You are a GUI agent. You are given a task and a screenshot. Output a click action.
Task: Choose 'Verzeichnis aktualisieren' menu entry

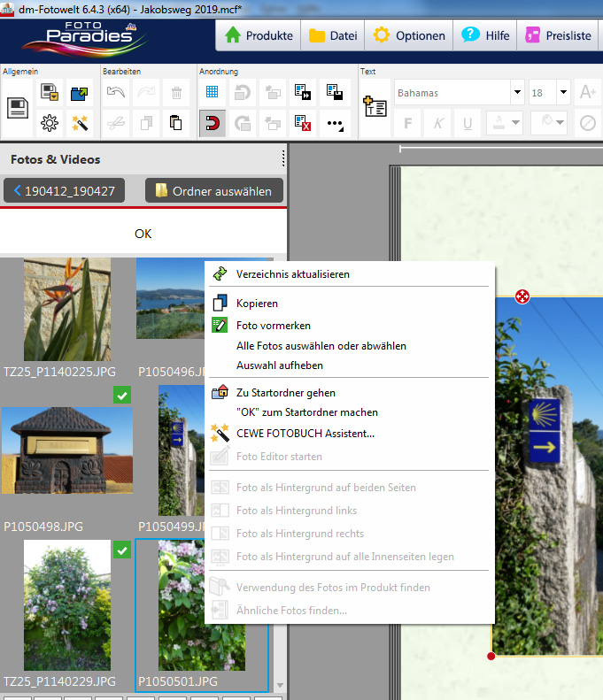pyautogui.click(x=292, y=274)
